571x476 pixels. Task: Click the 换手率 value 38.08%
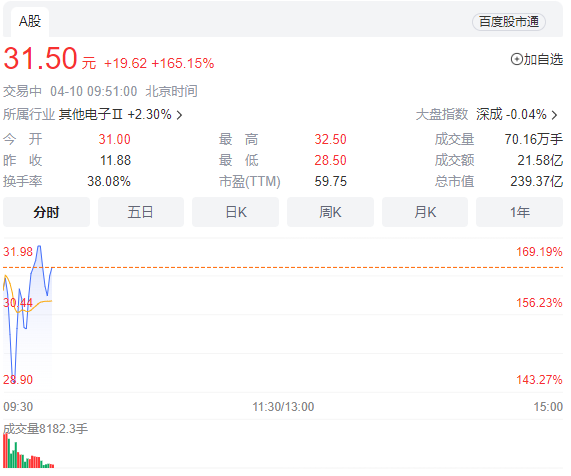pyautogui.click(x=109, y=181)
